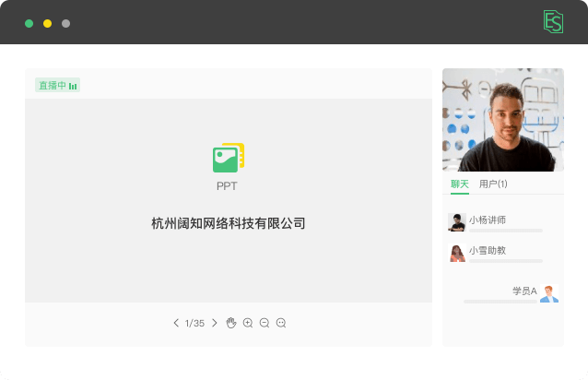Switch to the 聊天 chat tab
588x380 pixels.
click(460, 184)
